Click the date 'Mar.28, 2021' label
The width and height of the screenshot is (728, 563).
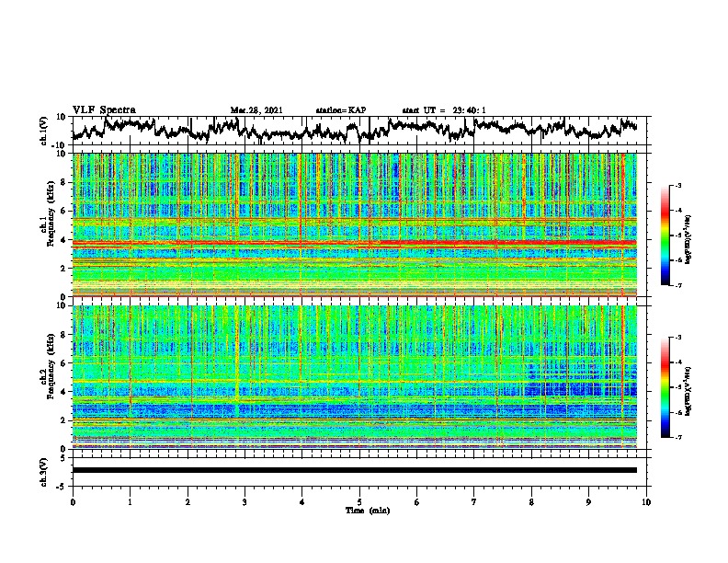pyautogui.click(x=256, y=110)
